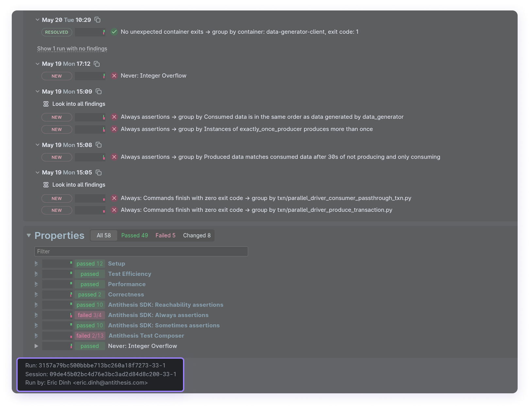
Task: Copy the May 19 Mon 15:09 run link
Action: [x=98, y=91]
